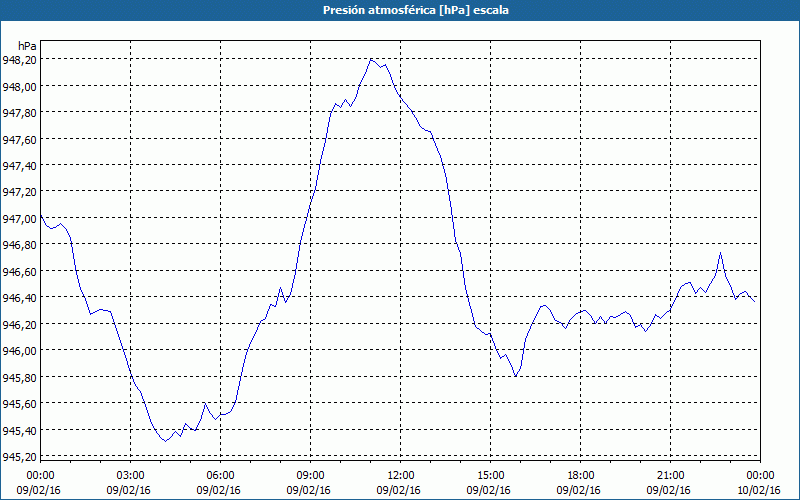Image resolution: width=800 pixels, height=500 pixels.
Task: Click the 946,60 y-axis label
Action: 19,271
